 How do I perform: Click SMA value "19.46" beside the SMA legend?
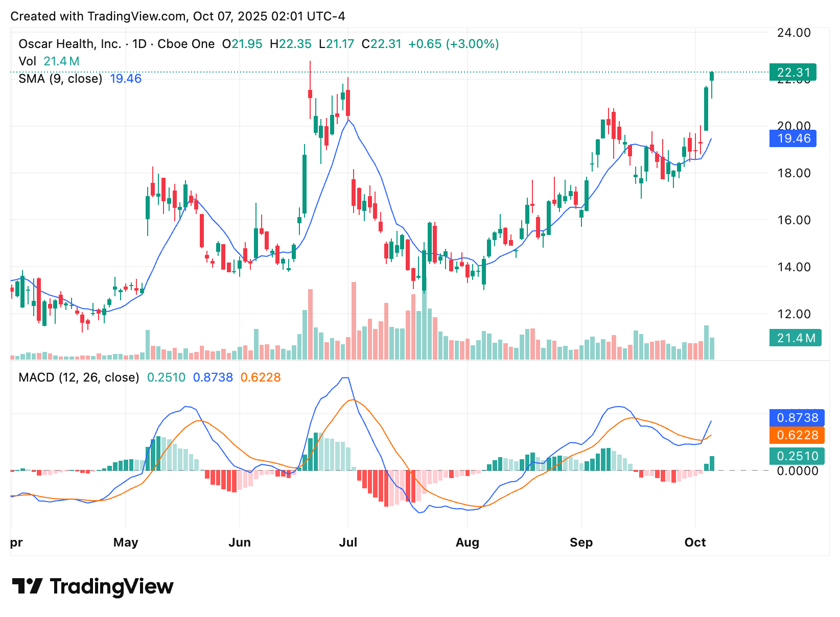[x=126, y=79]
